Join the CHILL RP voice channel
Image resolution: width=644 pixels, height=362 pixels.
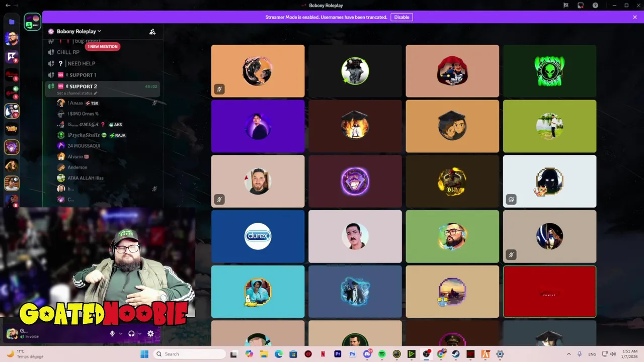68,52
